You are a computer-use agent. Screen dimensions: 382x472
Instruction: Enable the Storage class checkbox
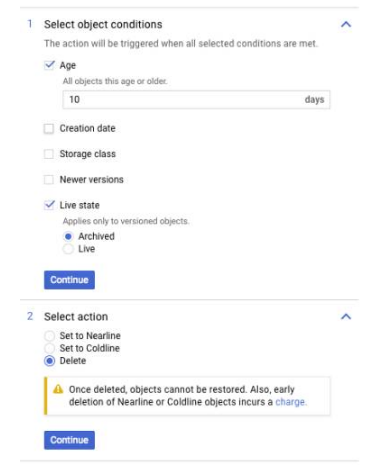click(x=49, y=154)
